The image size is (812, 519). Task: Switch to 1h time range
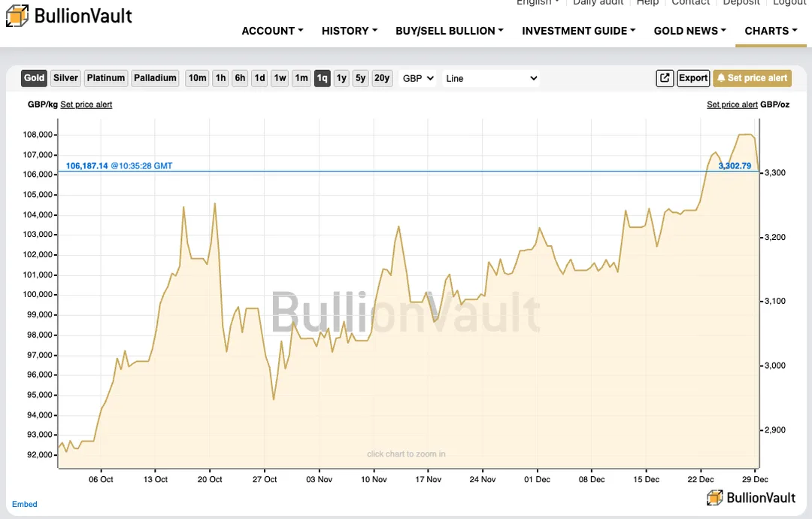pos(220,78)
